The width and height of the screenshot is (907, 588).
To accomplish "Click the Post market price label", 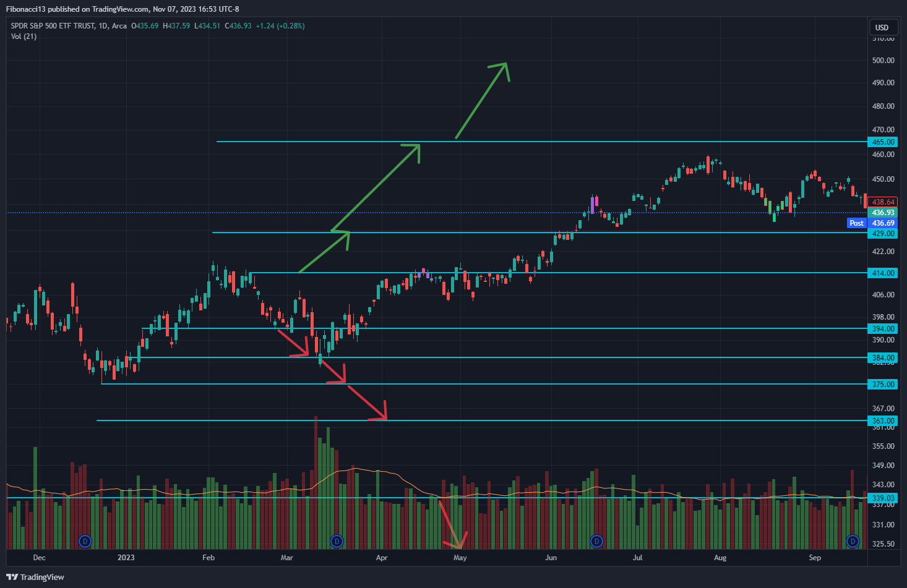I will (x=856, y=223).
